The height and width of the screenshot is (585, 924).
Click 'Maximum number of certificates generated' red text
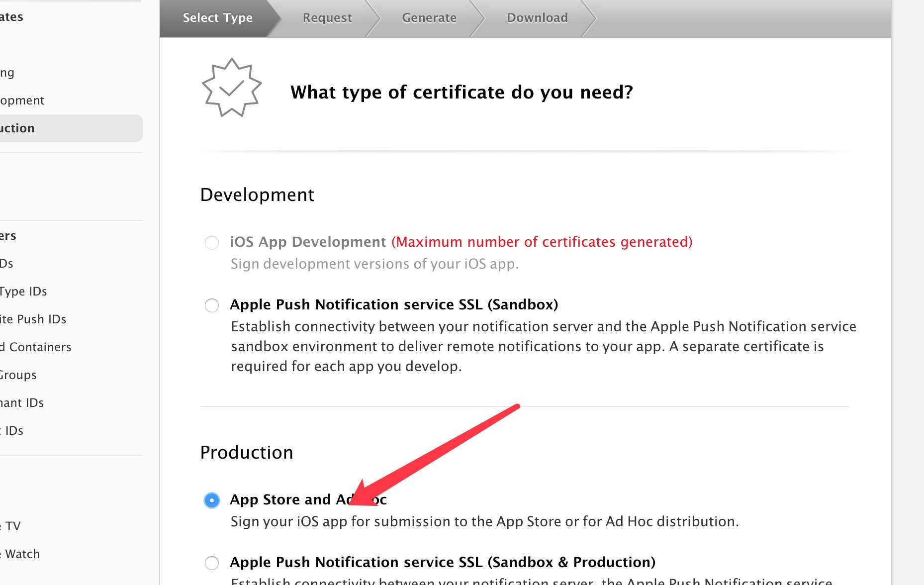point(542,242)
